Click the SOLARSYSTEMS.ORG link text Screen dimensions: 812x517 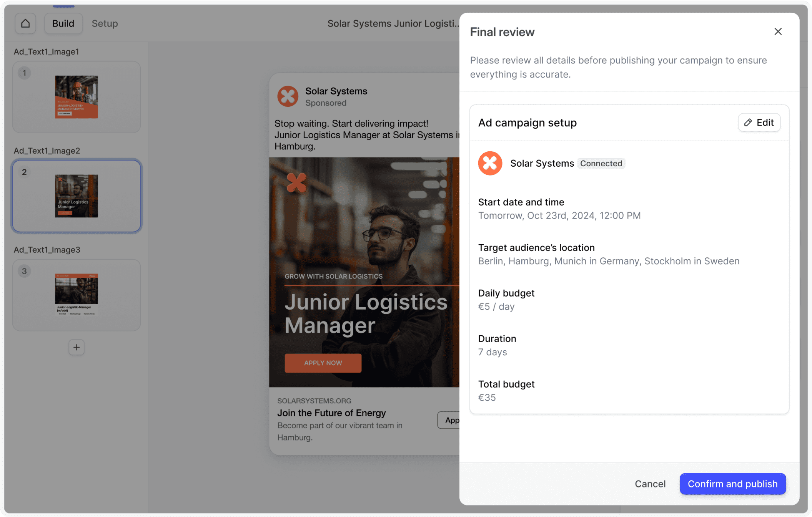314,401
